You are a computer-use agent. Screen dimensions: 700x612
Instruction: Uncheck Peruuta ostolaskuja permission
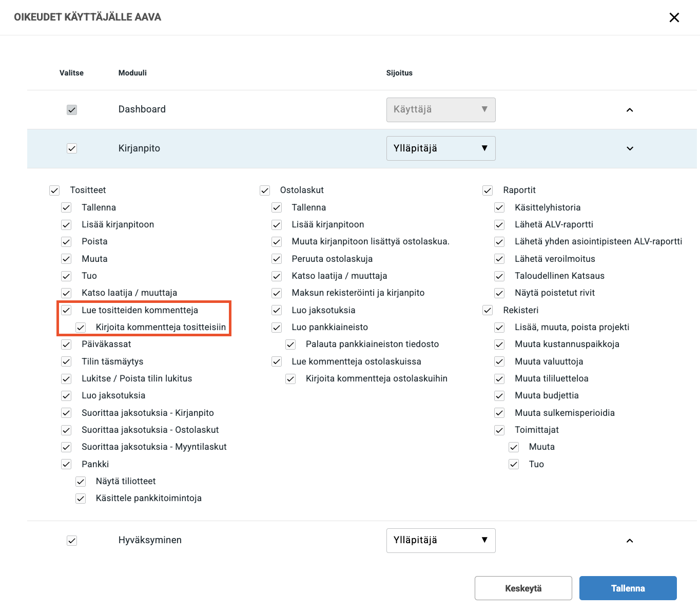point(277,259)
